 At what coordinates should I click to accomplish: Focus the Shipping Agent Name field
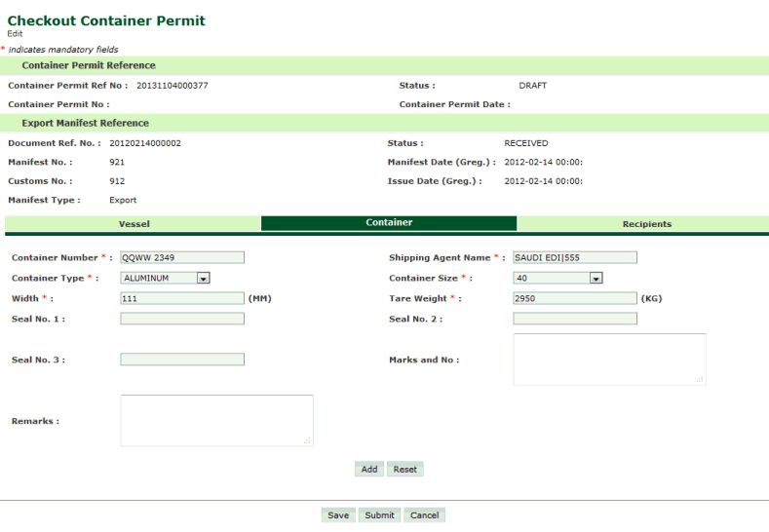pos(574,258)
